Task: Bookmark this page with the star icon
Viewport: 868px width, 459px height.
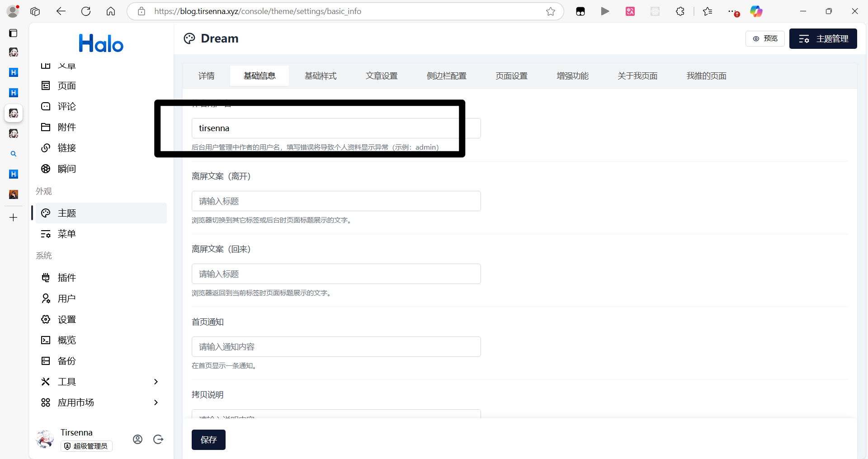Action: [550, 11]
